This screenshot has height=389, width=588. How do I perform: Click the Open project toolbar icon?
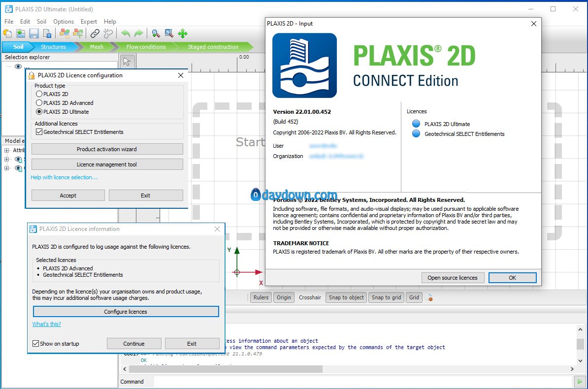(21, 33)
